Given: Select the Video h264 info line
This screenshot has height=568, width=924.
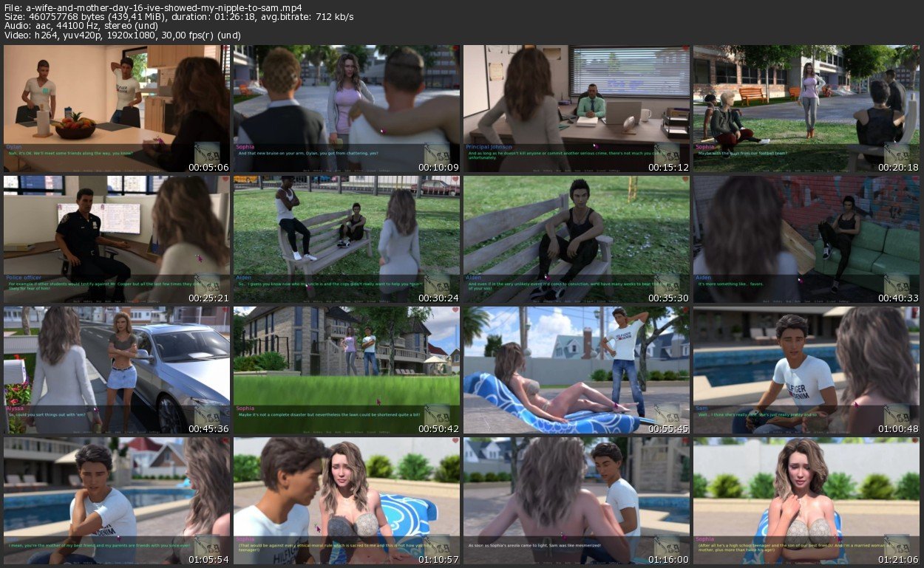Looking at the screenshot, I should point(122,35).
